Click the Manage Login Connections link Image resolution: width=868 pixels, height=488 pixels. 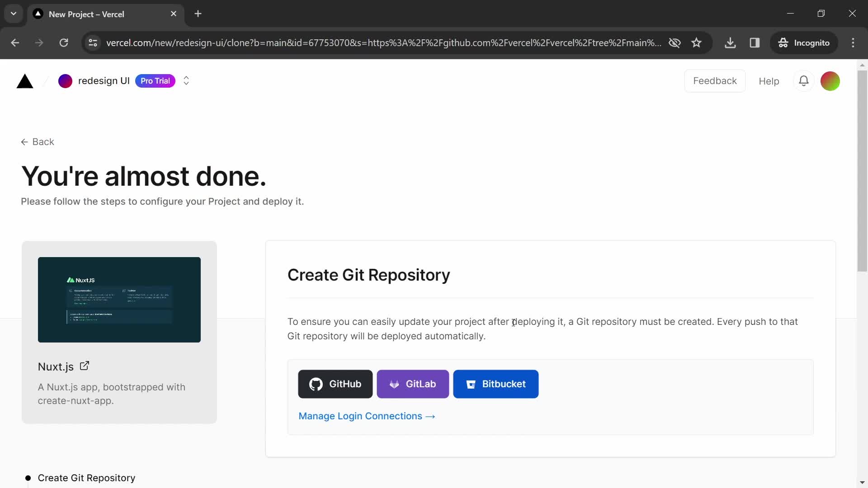click(x=367, y=415)
